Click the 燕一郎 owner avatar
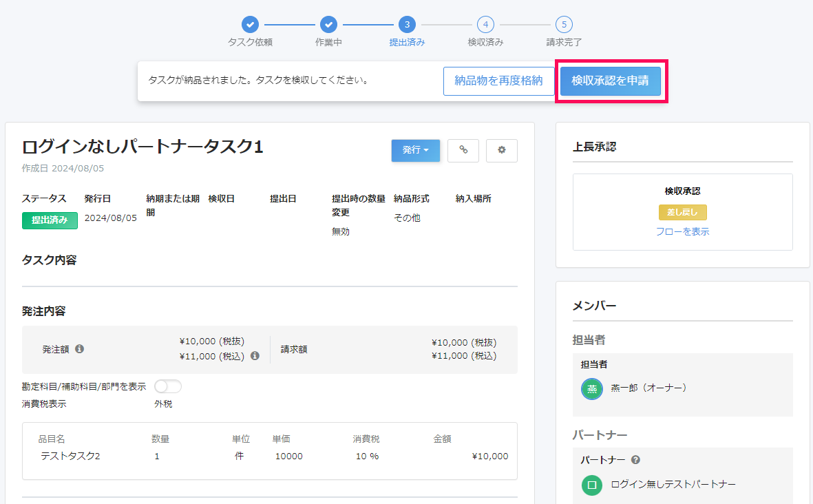The image size is (813, 504). pos(591,389)
